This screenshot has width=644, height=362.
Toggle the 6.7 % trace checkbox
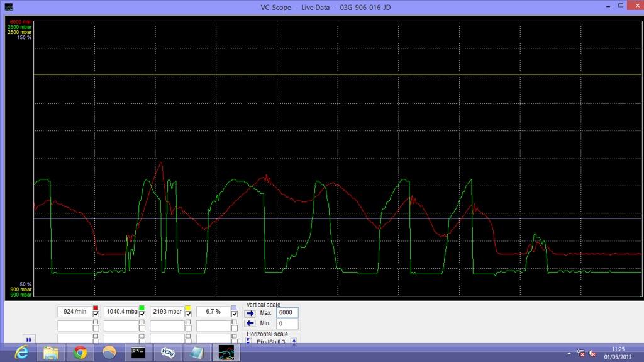235,314
